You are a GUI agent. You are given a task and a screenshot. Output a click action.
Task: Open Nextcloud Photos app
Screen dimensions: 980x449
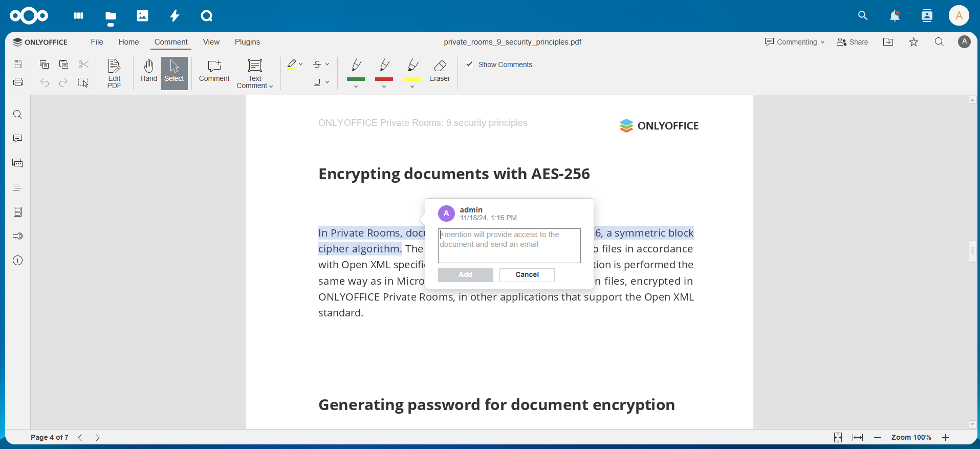142,16
